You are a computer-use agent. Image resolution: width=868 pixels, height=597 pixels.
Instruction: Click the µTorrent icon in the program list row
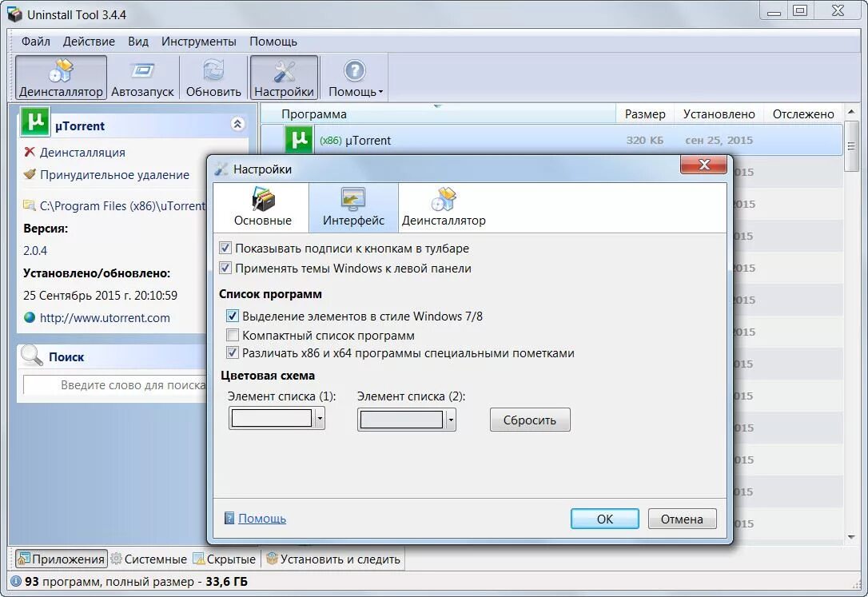click(299, 140)
